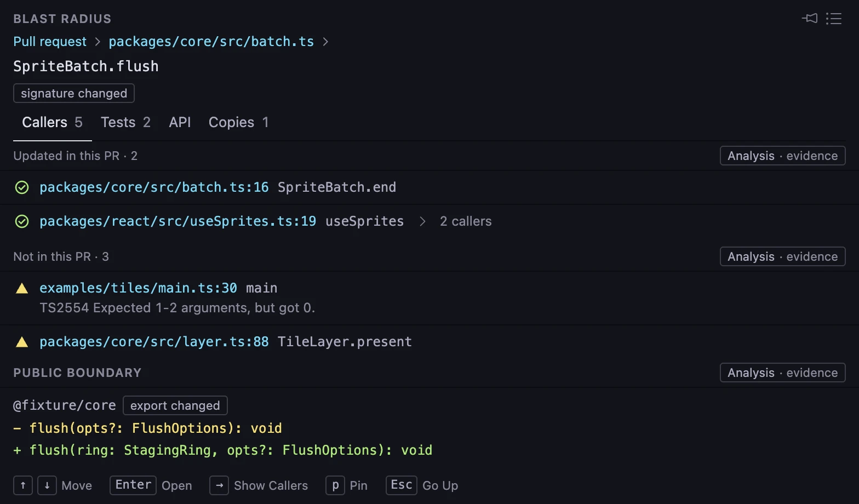859x504 pixels.
Task: Click Analysis evidence button for Updated in this PR
Action: click(x=782, y=156)
